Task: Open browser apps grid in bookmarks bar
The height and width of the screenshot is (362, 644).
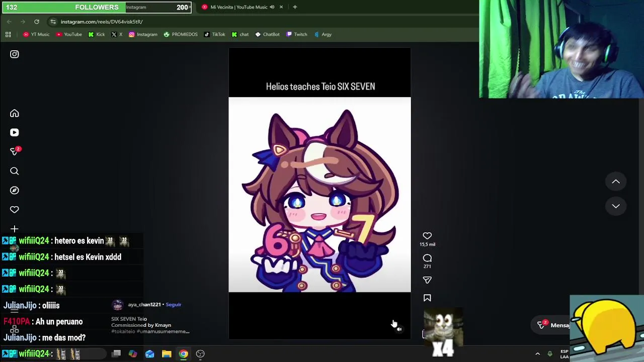Action: click(8, 34)
